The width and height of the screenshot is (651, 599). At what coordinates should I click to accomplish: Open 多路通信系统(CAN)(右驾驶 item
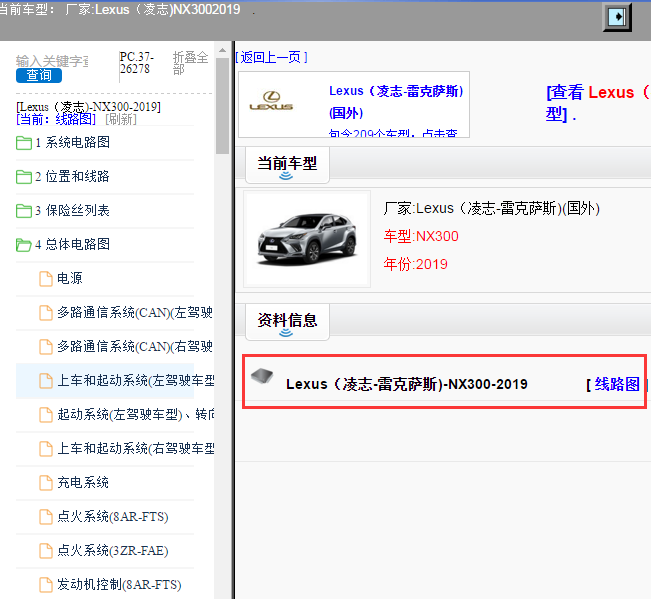pos(135,346)
